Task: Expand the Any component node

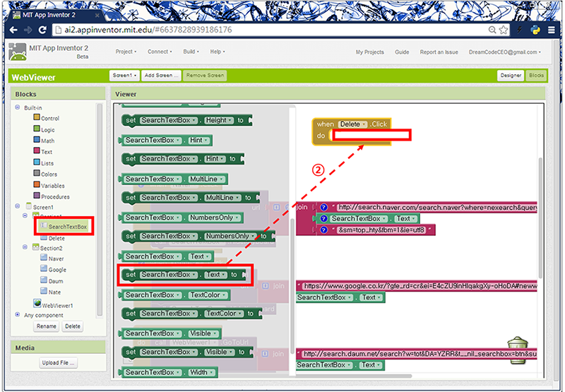Action: pyautogui.click(x=17, y=314)
